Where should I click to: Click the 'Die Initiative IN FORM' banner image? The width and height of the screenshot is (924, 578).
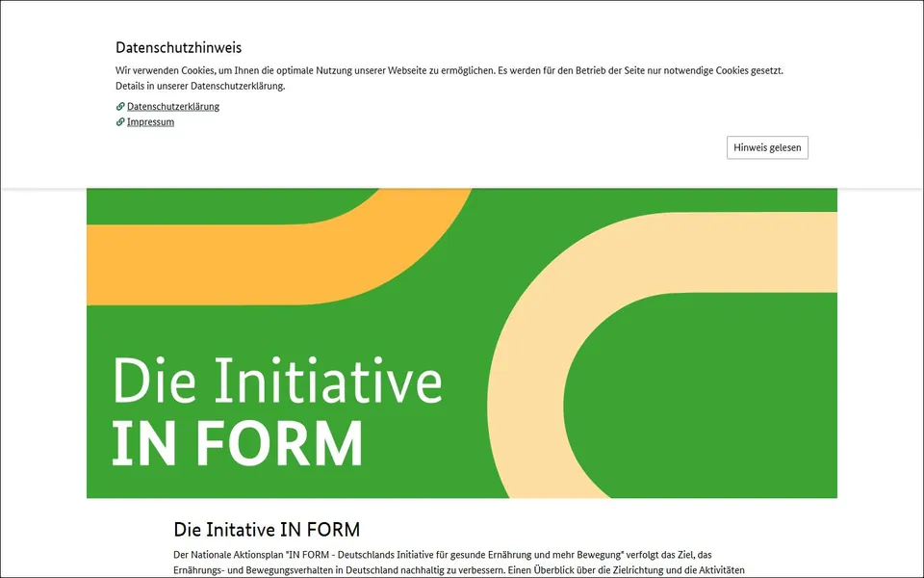pos(461,343)
